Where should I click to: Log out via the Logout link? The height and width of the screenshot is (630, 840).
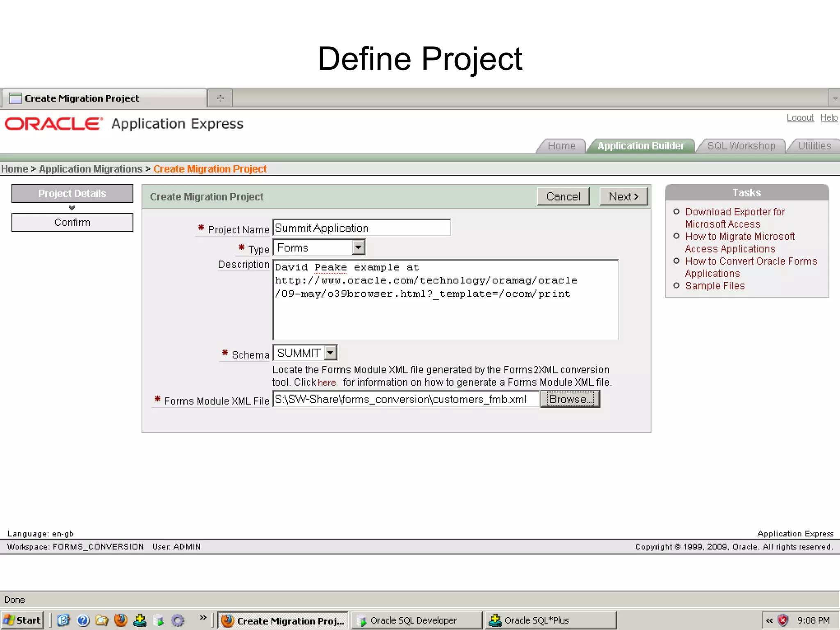click(x=800, y=118)
